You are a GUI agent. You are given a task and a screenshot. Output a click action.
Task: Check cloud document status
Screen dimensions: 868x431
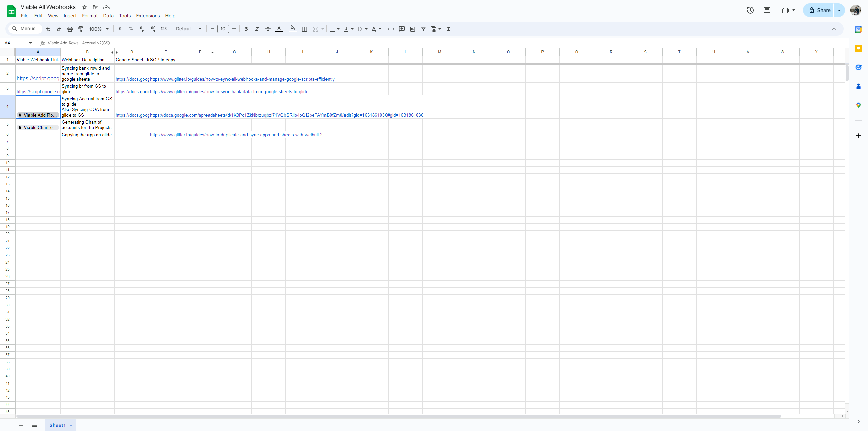click(x=106, y=7)
